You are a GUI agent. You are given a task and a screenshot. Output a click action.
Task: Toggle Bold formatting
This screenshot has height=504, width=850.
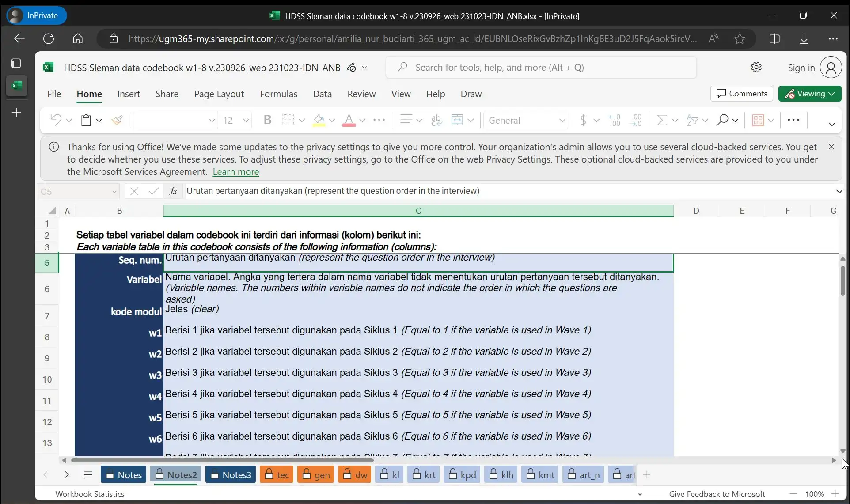[267, 120]
